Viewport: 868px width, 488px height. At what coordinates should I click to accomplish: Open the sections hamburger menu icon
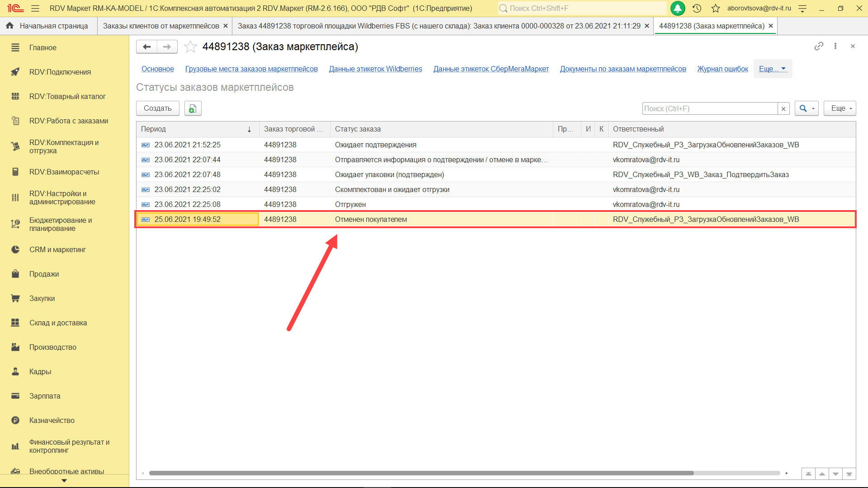35,8
